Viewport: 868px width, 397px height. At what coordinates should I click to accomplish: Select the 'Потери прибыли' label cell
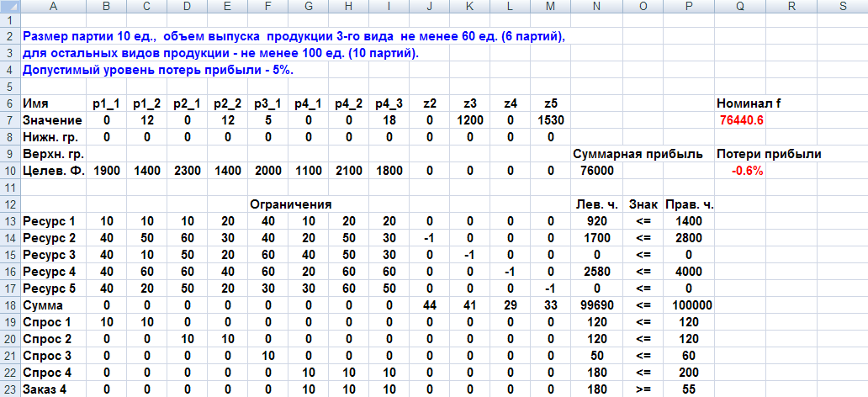[x=769, y=155]
